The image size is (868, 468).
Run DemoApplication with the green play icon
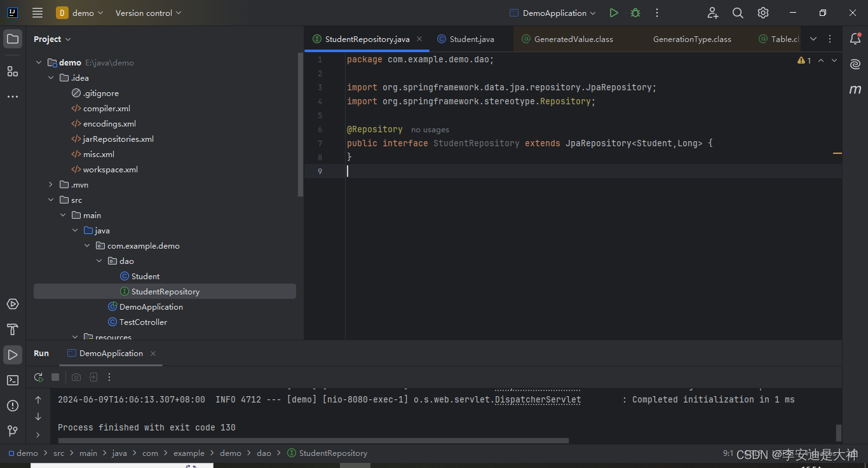click(x=613, y=13)
